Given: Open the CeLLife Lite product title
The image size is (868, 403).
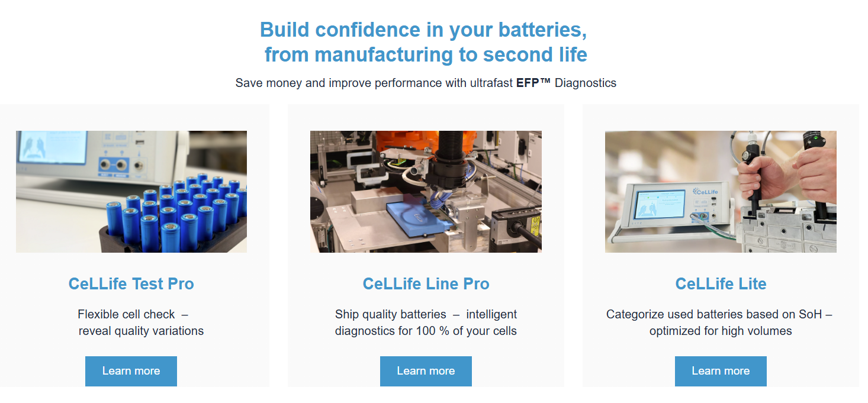Looking at the screenshot, I should (721, 283).
